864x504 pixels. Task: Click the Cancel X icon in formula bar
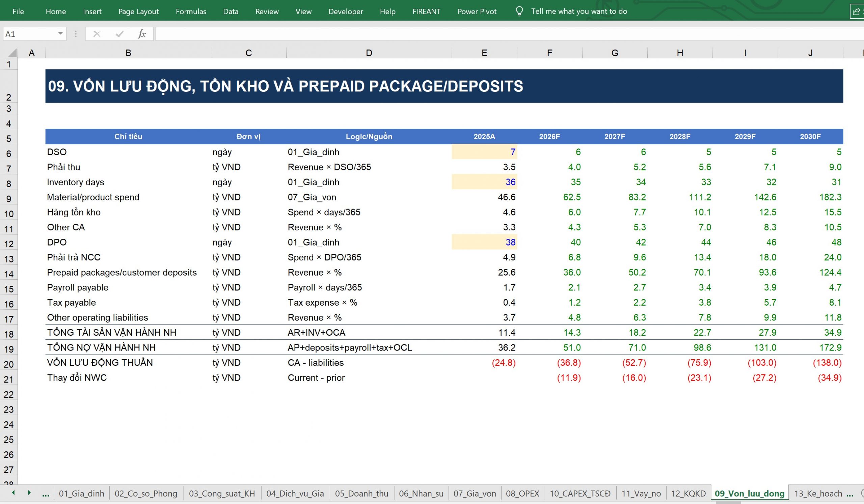[x=97, y=34]
